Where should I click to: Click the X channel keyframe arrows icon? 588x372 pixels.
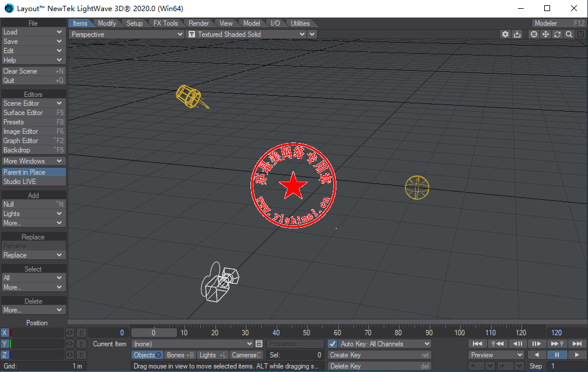[69, 333]
